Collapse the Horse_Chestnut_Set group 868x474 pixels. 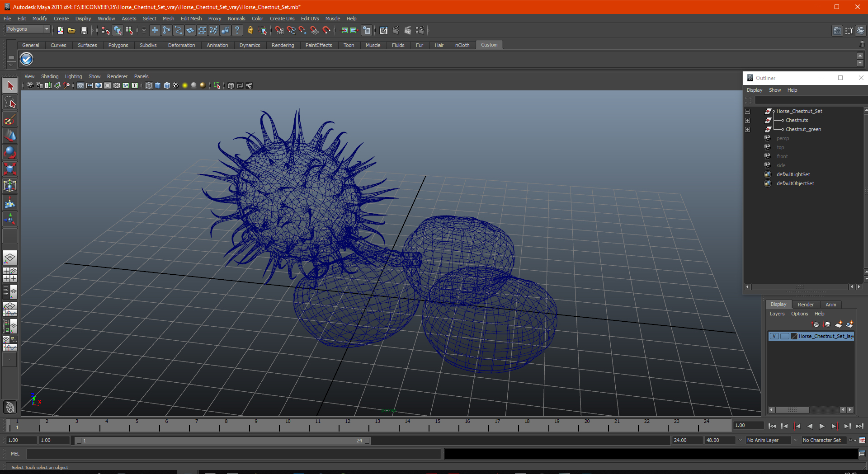(747, 111)
